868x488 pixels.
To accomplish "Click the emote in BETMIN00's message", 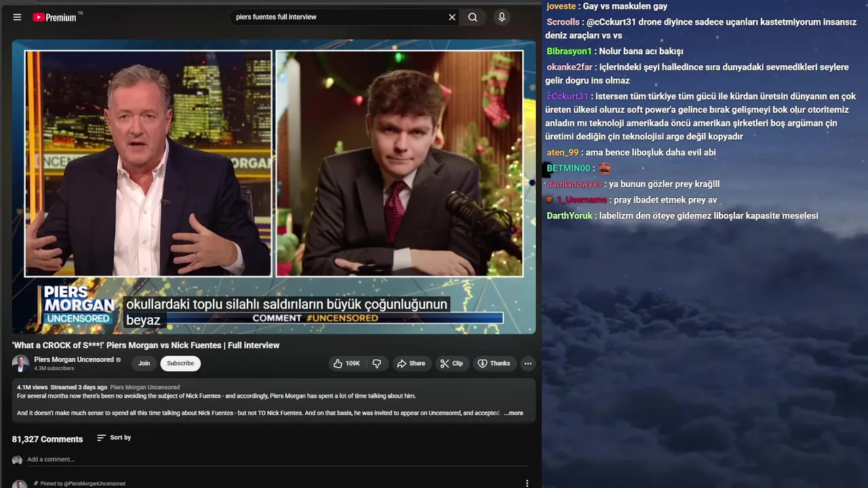I will click(604, 168).
